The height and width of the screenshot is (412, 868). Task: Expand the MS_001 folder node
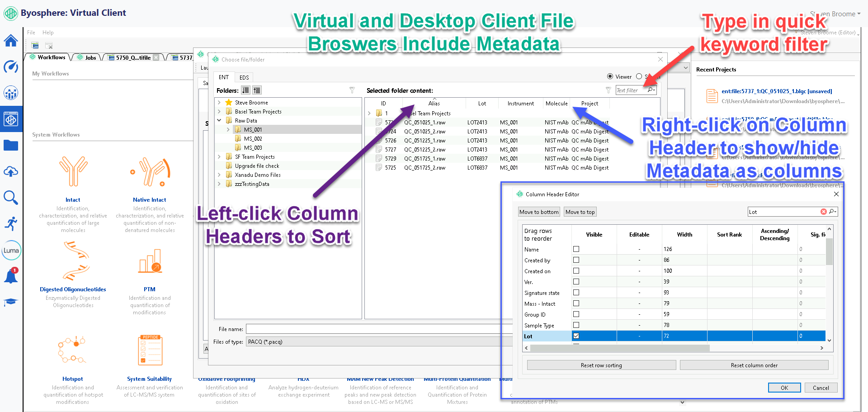228,129
